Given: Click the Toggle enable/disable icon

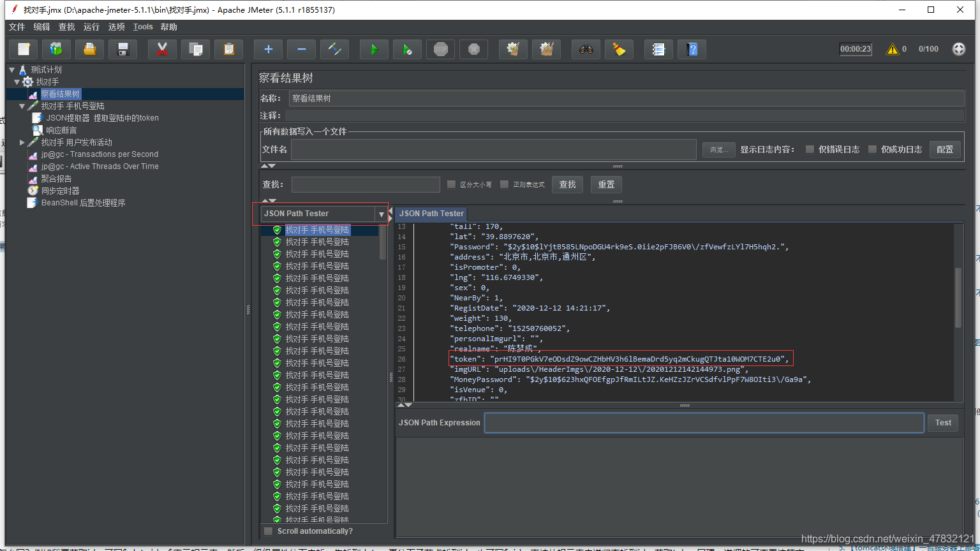Looking at the screenshot, I should (x=334, y=49).
